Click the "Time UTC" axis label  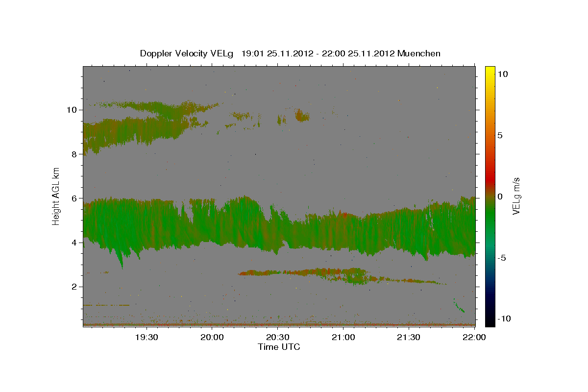pos(279,347)
